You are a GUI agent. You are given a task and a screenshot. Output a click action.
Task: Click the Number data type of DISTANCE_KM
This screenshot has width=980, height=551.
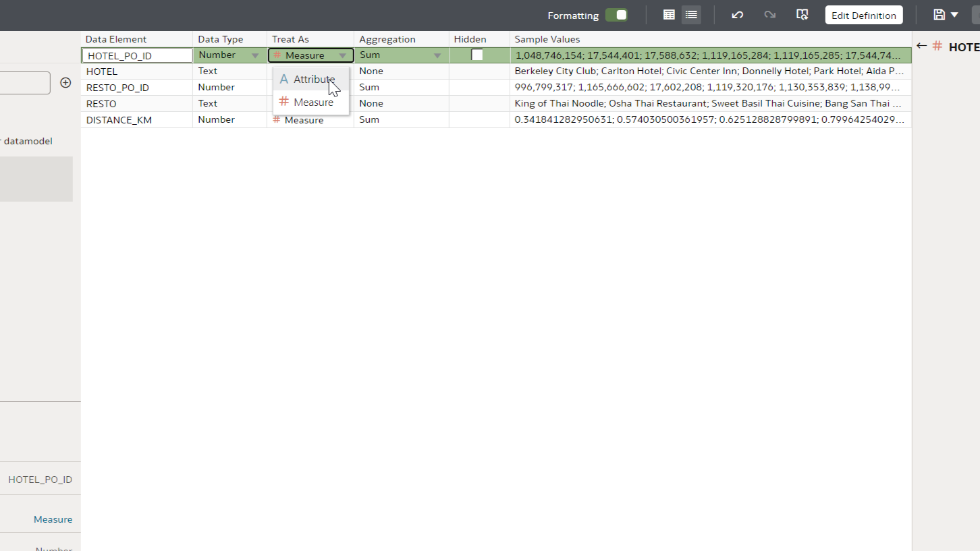coord(216,119)
